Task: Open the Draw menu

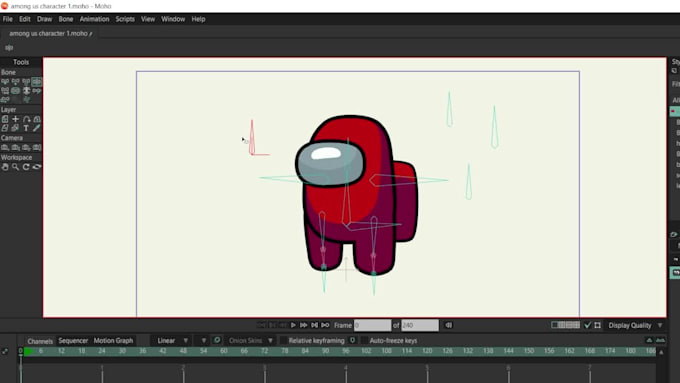Action: 44,19
